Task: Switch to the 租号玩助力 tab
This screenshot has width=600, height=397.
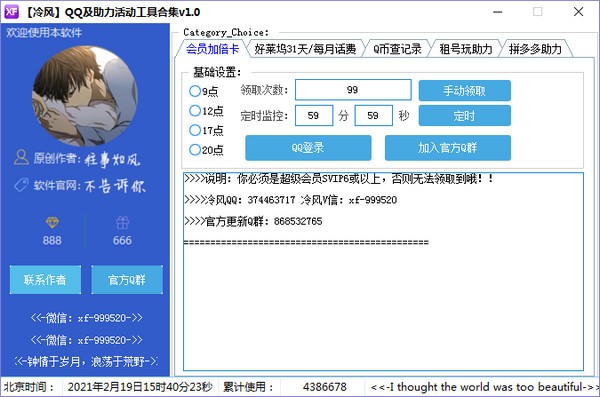Action: coord(466,49)
